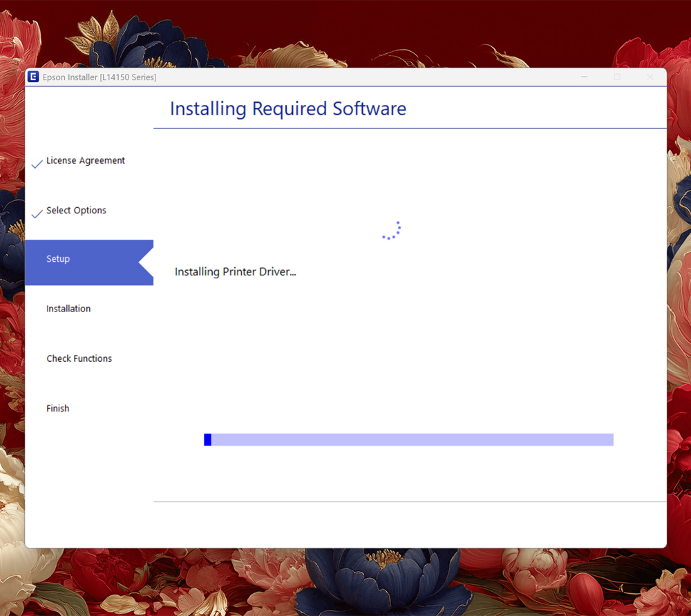Select the License Agreement step
Screen dimensions: 691x616
[x=86, y=161]
